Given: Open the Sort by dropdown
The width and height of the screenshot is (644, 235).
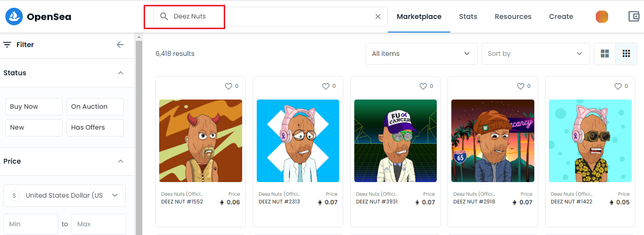Looking at the screenshot, I should click(x=535, y=53).
